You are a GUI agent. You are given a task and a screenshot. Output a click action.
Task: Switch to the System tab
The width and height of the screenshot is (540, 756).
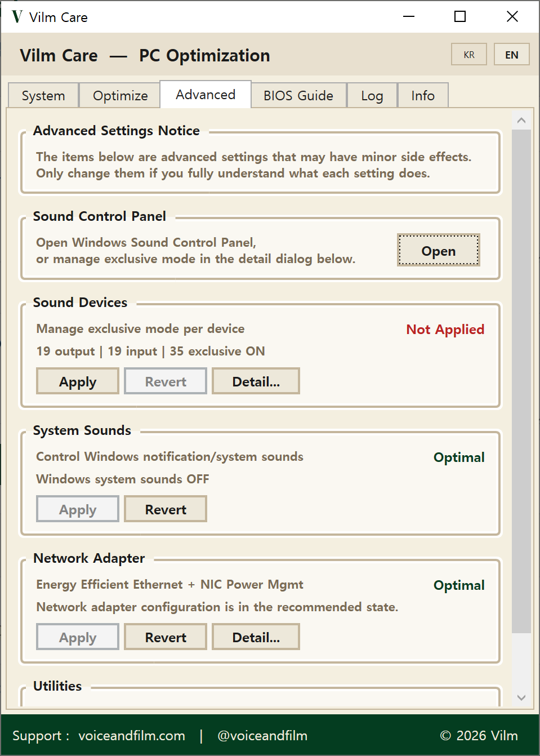[43, 95]
